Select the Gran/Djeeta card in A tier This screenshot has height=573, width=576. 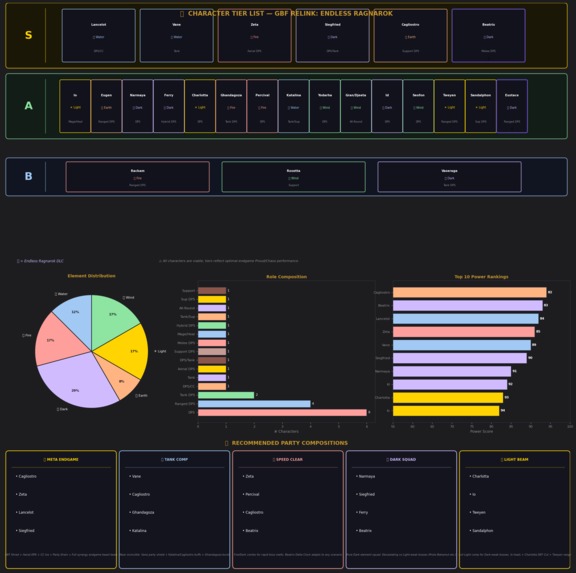pos(356,106)
